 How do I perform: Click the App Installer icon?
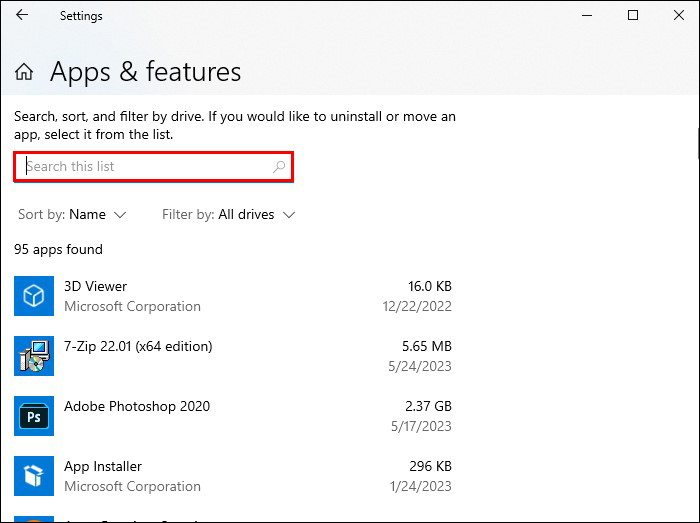33,476
